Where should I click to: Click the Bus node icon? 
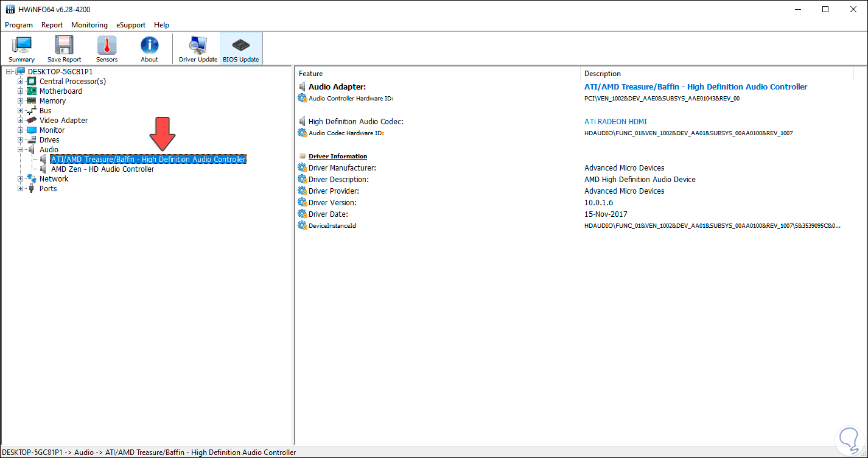point(32,111)
